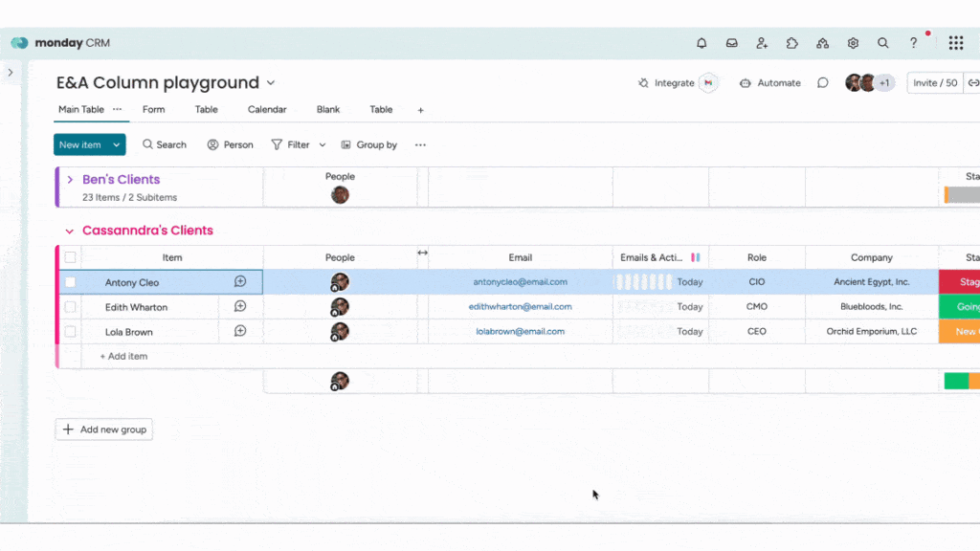Screen dimensions: 980x551
Task: Check the Antony Cleo row checkbox
Action: coord(70,282)
